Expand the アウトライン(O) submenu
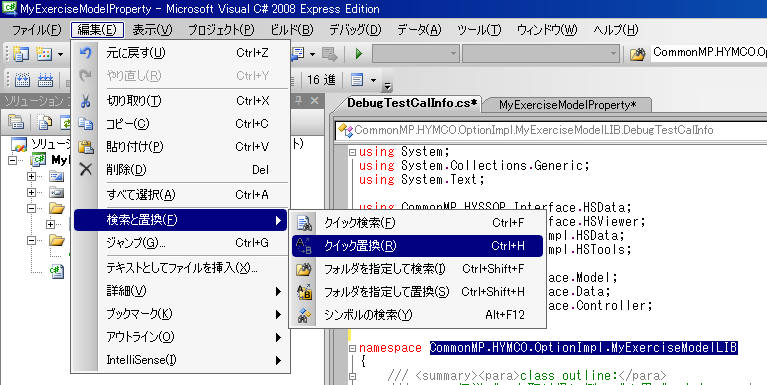The width and height of the screenshot is (767, 385). 181,337
